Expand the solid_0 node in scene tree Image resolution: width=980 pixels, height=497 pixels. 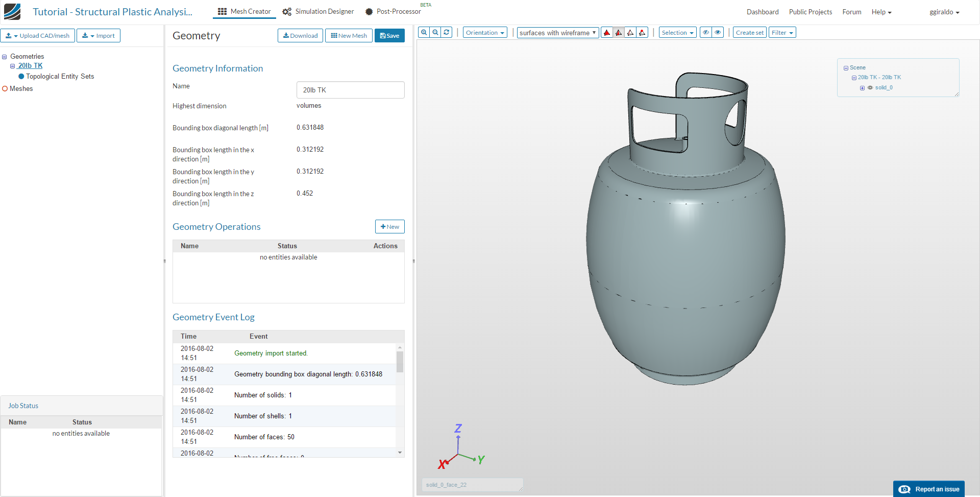pyautogui.click(x=862, y=88)
